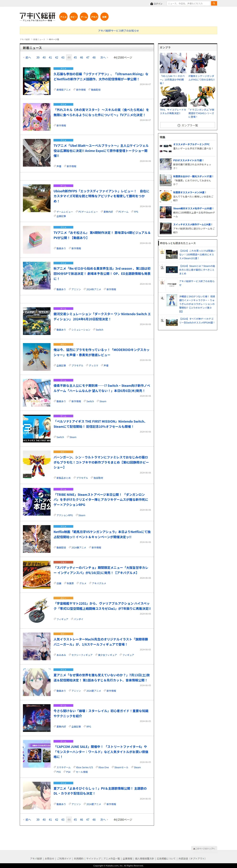Image resolution: width=237 pixels, height=868 pixels.
Task: Go to 前へ in pagination above news list
Action: click(x=27, y=58)
